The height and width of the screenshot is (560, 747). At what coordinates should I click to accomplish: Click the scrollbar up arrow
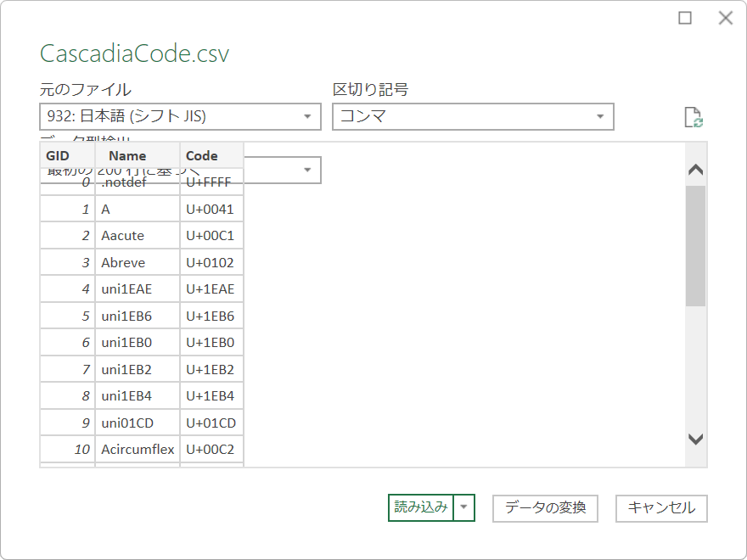[695, 170]
